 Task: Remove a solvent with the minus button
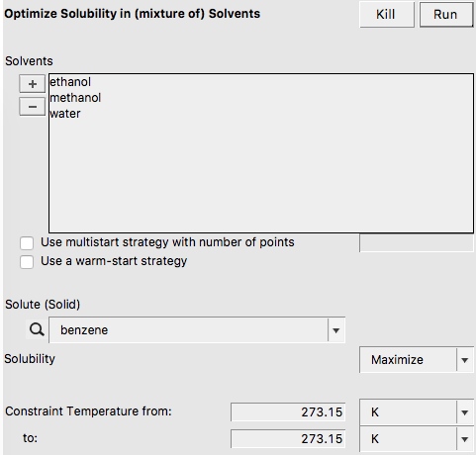(32, 107)
